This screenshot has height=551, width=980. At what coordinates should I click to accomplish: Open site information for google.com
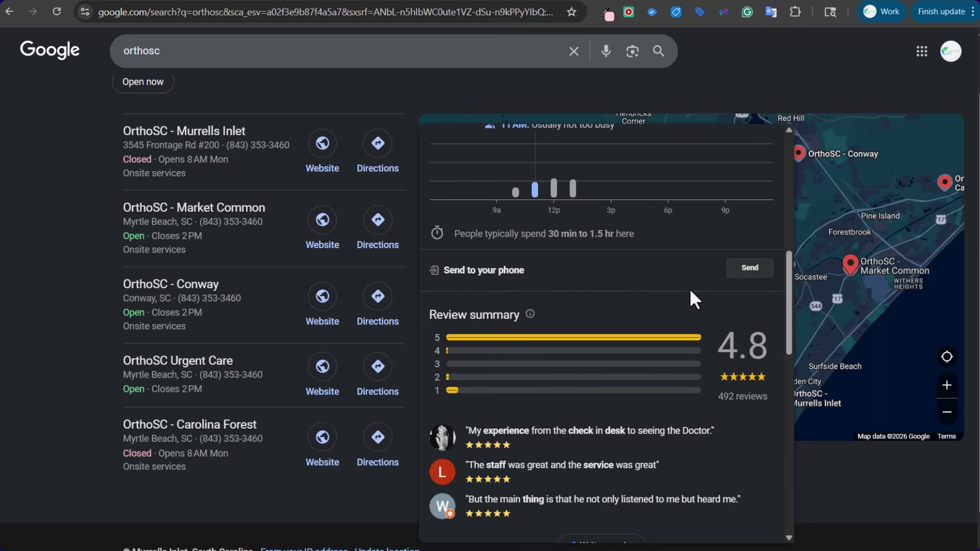click(85, 12)
